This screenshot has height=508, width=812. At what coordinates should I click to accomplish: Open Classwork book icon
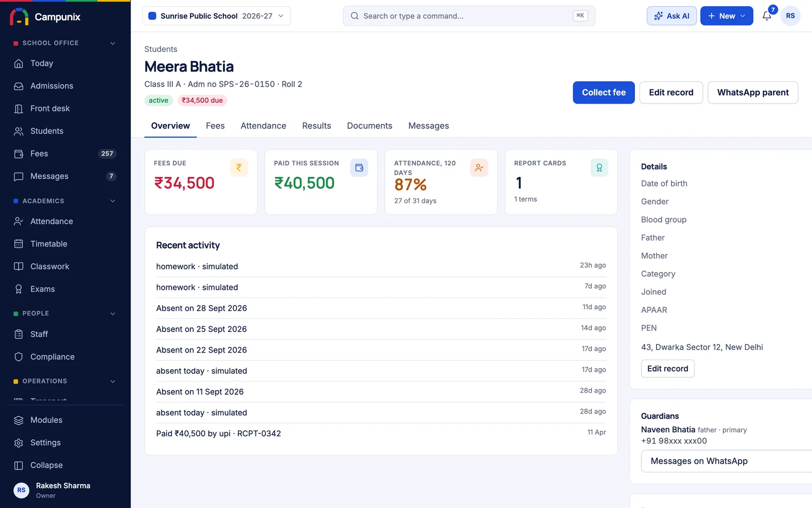point(19,267)
